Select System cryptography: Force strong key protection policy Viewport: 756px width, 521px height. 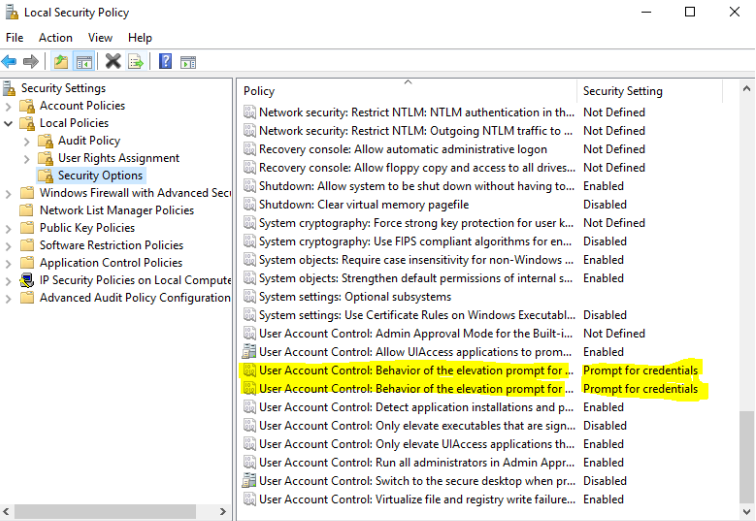click(416, 223)
